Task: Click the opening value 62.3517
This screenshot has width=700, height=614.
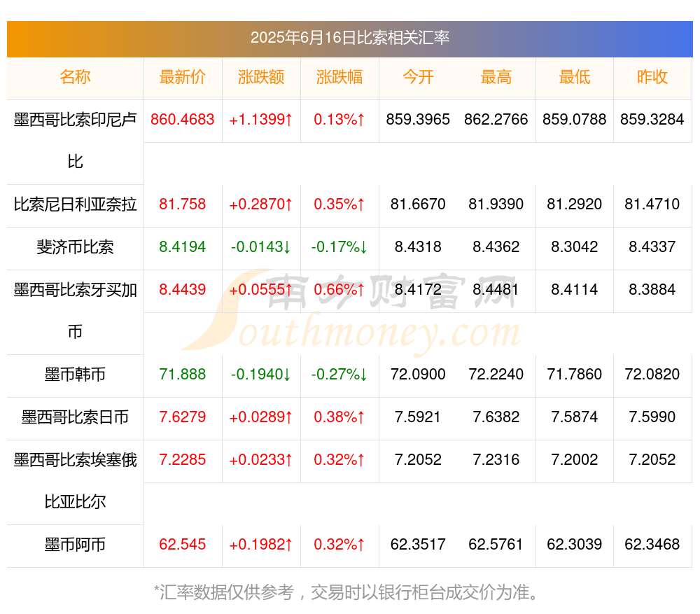Action: click(418, 545)
